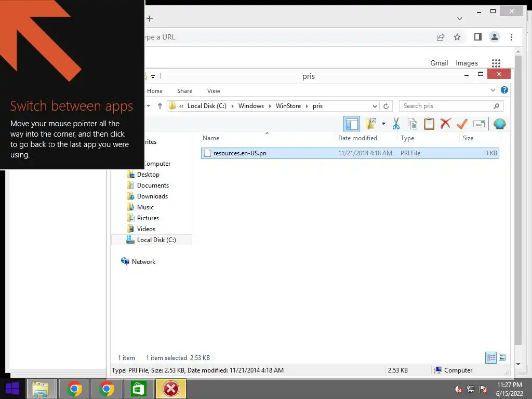Open File Explorer from the taskbar
The height and width of the screenshot is (399, 532).
tap(41, 389)
